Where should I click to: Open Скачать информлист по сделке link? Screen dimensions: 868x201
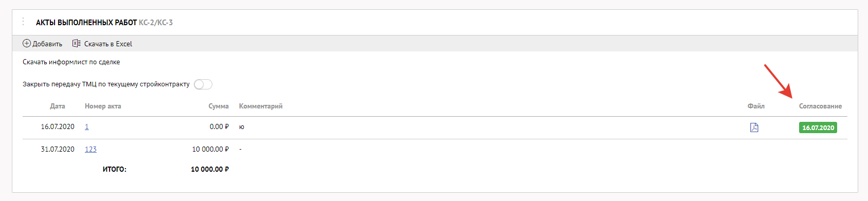coord(71,62)
